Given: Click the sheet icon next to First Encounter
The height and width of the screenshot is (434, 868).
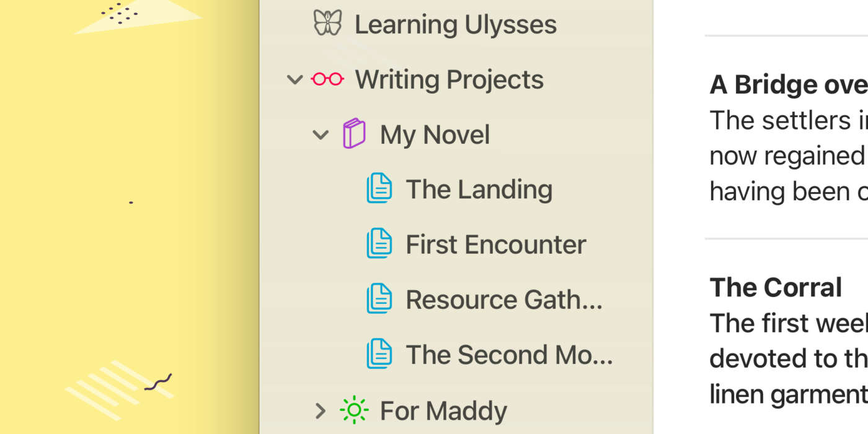Looking at the screenshot, I should pos(379,244).
